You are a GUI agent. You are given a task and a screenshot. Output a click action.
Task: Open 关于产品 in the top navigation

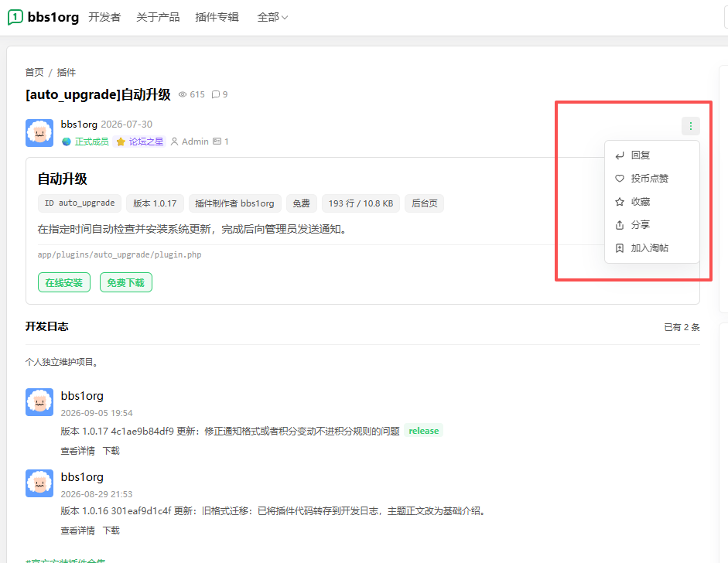158,18
